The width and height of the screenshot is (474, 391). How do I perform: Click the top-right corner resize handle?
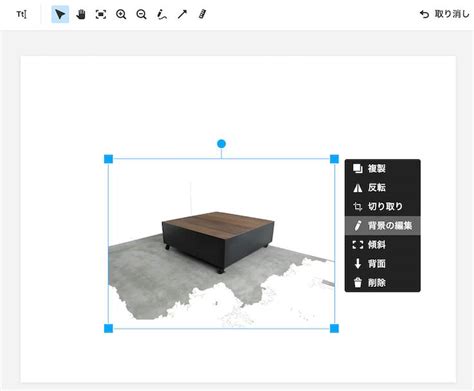[334, 159]
